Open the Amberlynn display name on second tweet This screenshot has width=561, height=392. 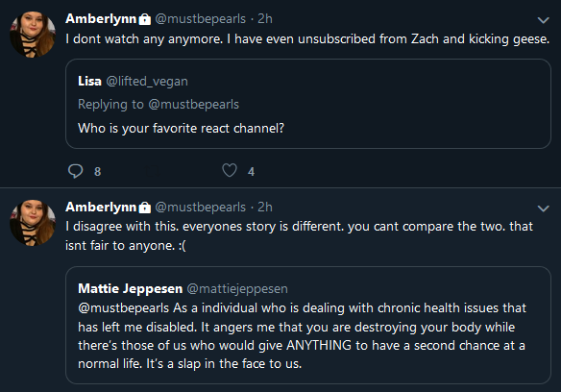point(101,207)
